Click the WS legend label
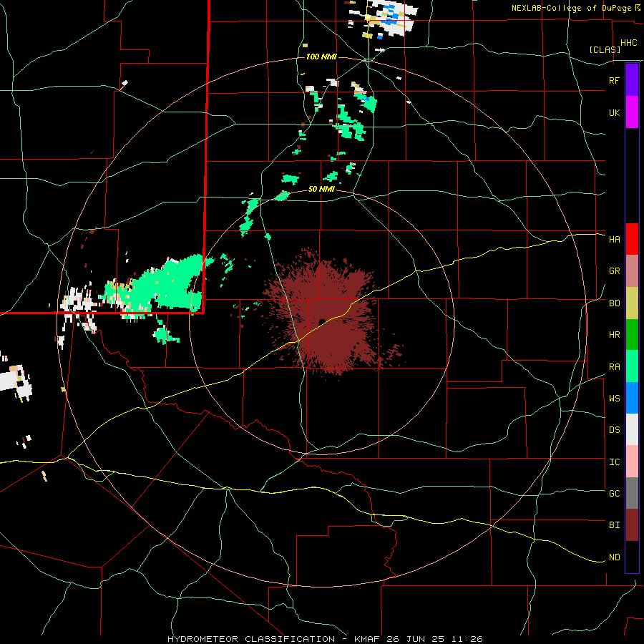The width and height of the screenshot is (644, 644). coord(614,399)
